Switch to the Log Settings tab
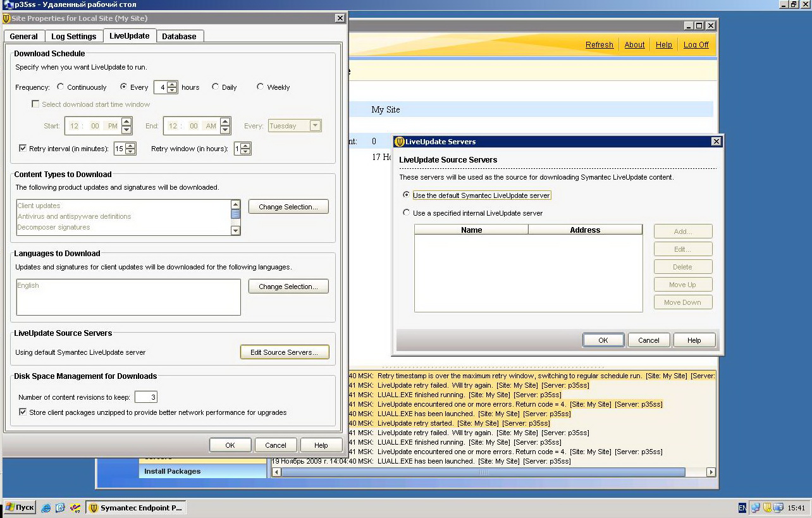Viewport: 812px width, 518px height. click(74, 37)
